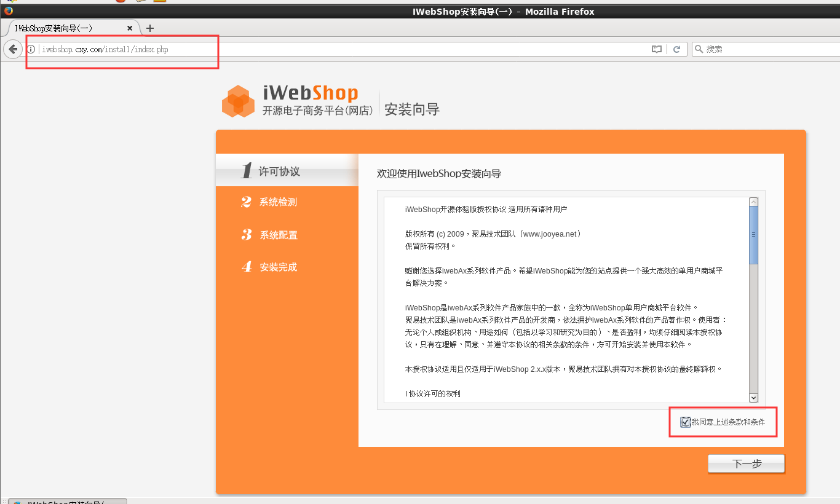Toggle reader view icon in address bar
This screenshot has width=840, height=504.
(657, 49)
